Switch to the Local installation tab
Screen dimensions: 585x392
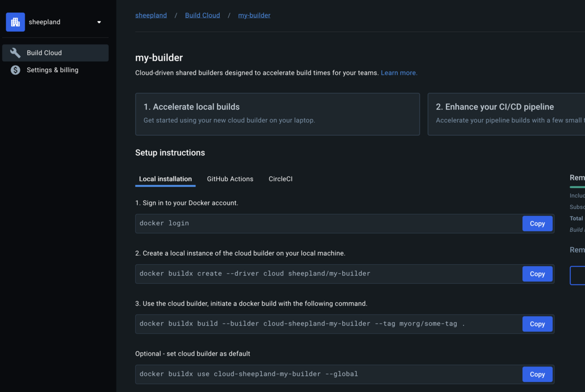coord(165,179)
